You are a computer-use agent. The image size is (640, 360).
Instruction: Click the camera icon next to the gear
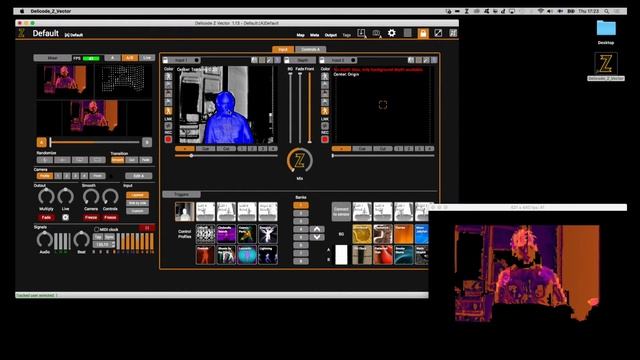(376, 33)
